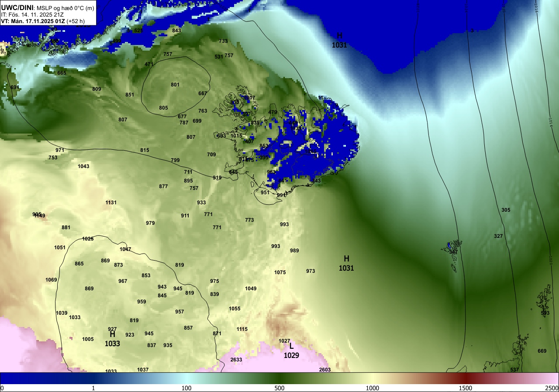Click the 973 height value
559x392 pixels.
click(x=311, y=271)
